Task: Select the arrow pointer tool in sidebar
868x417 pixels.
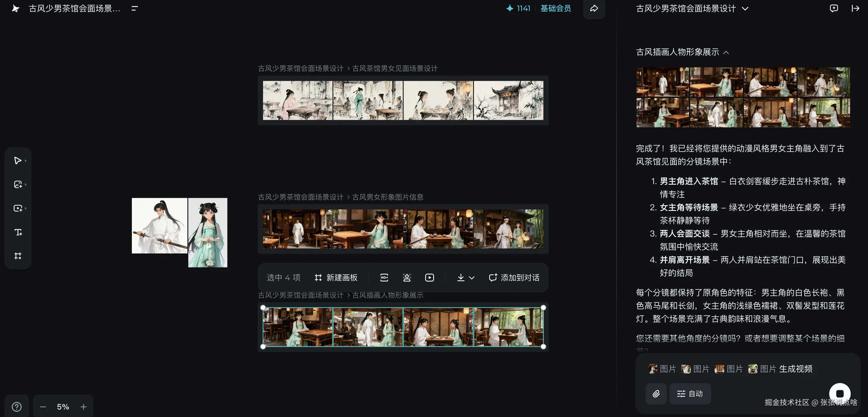Action: pos(18,161)
